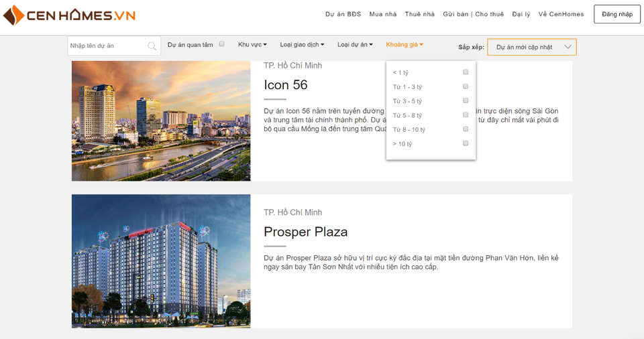Open the 'Đại lý' menu item
Image resolution: width=644 pixels, height=339 pixels.
pos(521,14)
